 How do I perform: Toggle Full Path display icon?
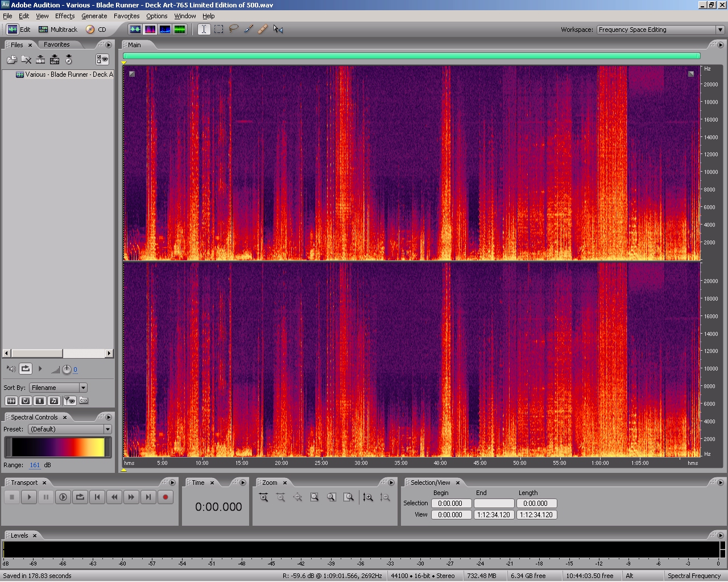click(84, 401)
